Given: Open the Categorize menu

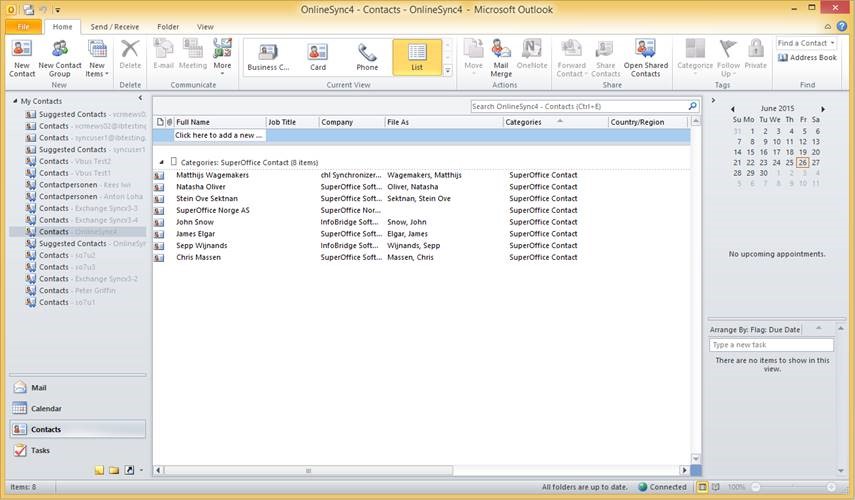Looking at the screenshot, I should pyautogui.click(x=695, y=57).
